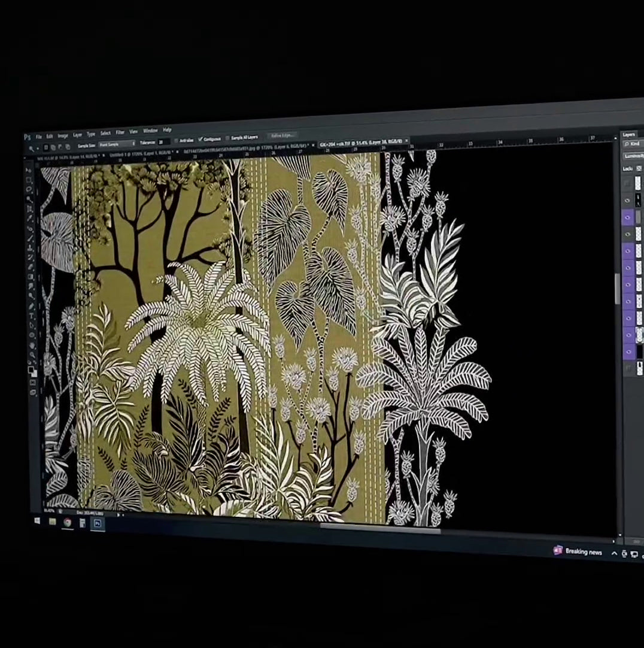The height and width of the screenshot is (648, 644).
Task: Choose Intersect with Selection mode
Action: coord(68,146)
